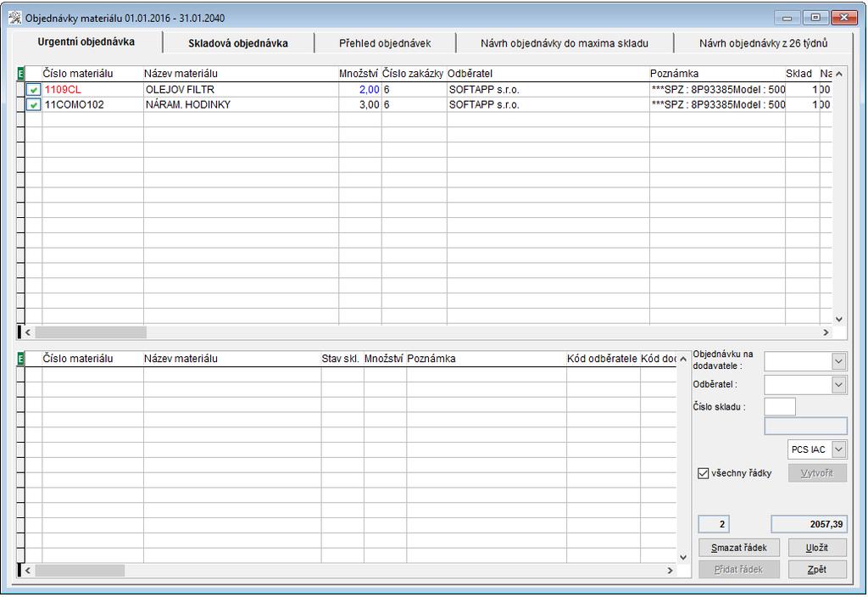Click the 'Přidat řádek' button
Viewport: 868px width, 597px height.
(739, 569)
